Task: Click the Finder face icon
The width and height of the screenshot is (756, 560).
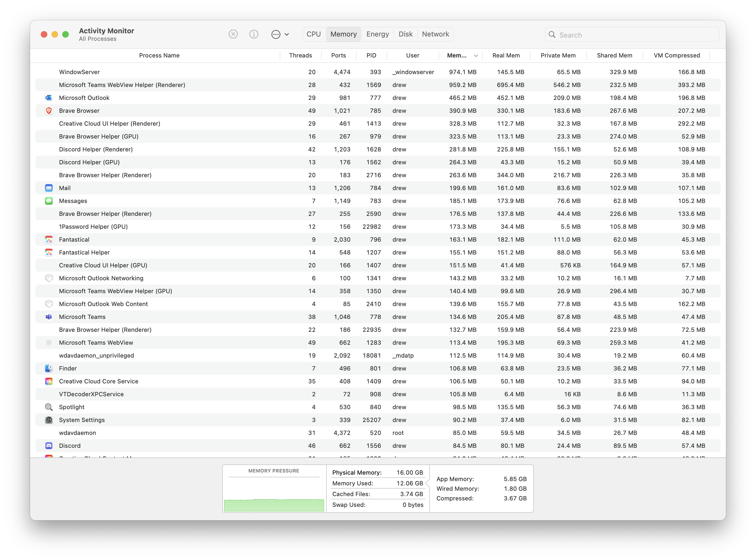Action: (x=49, y=368)
